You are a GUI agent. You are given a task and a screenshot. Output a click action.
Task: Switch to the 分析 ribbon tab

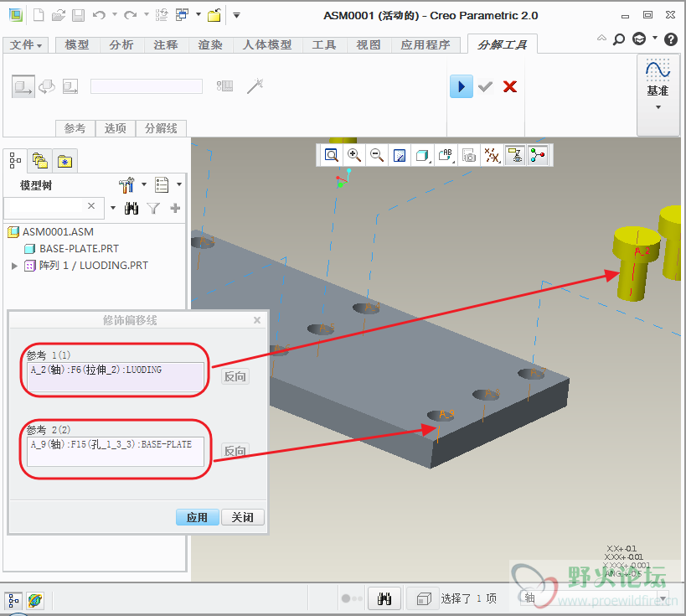pyautogui.click(x=121, y=44)
